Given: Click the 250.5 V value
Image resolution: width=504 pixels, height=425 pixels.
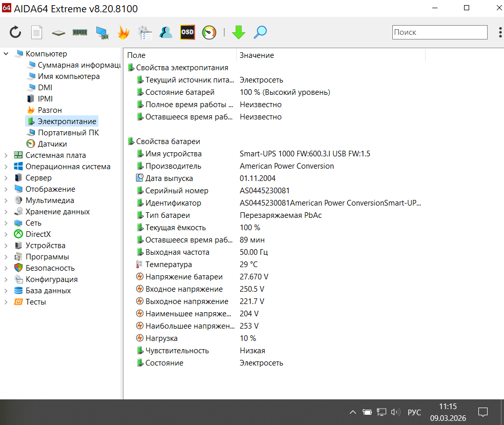Looking at the screenshot, I should coord(252,289).
